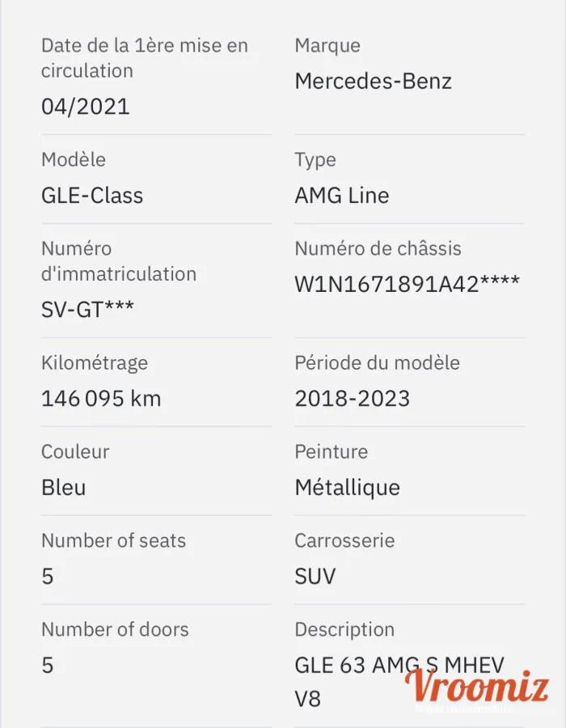Click the 2018-2023 model period value

pyautogui.click(x=352, y=398)
